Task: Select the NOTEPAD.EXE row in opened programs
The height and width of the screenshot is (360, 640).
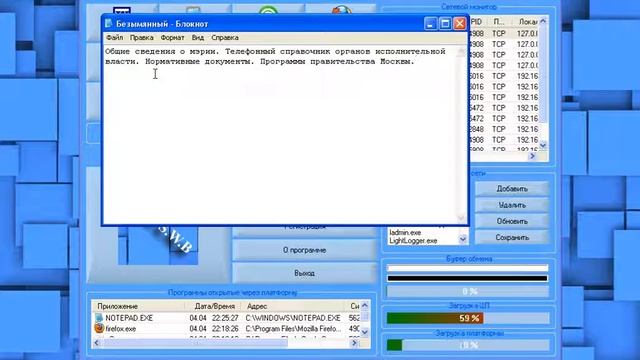Action: point(227,318)
